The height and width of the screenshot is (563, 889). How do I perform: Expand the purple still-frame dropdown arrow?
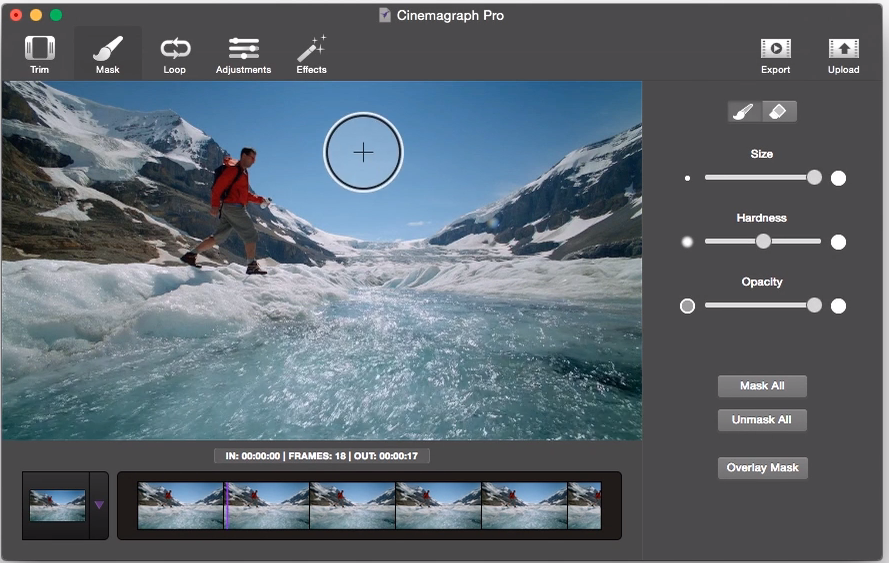pos(99,506)
